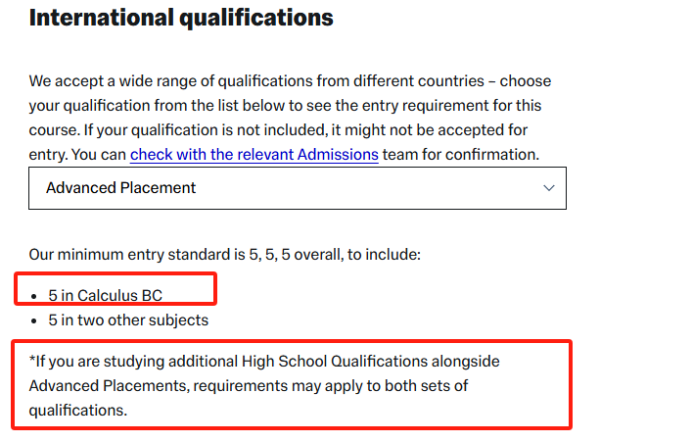Viewport: 693px width, 442px height.
Task: Click 'We accept a wide range' opening sentence
Action: click(x=290, y=81)
